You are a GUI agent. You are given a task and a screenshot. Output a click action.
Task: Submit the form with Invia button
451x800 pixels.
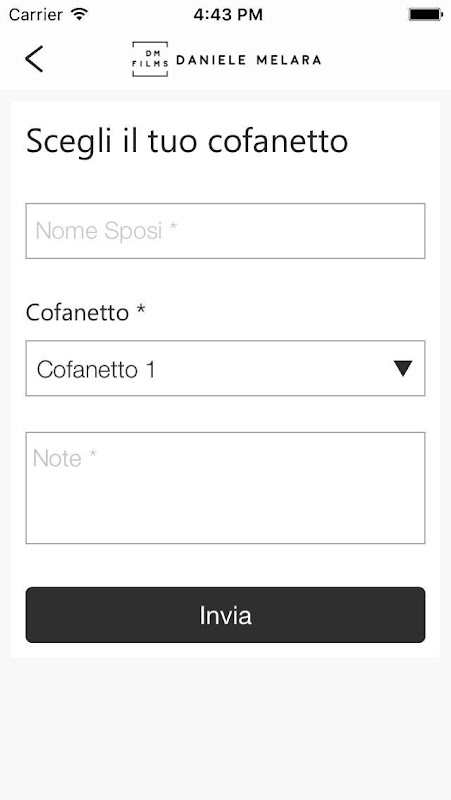tap(226, 615)
